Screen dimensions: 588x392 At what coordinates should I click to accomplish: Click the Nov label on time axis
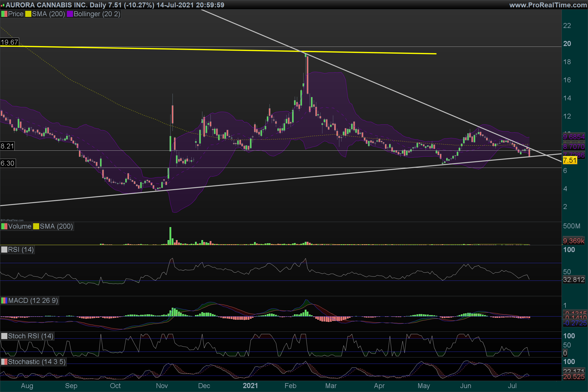pos(162,386)
